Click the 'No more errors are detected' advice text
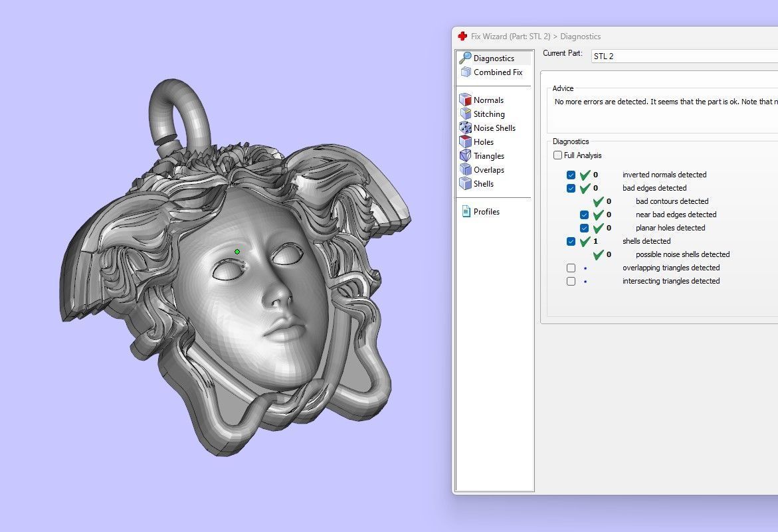The width and height of the screenshot is (778, 532). 666,102
